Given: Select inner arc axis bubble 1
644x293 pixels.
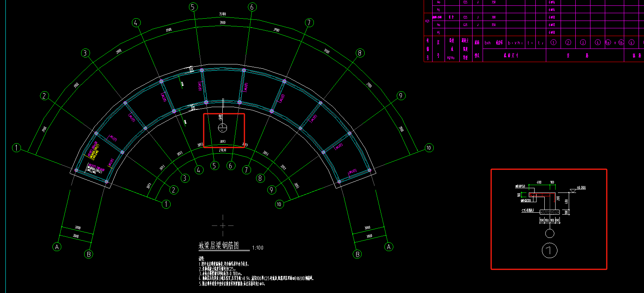Looking at the screenshot, I should coord(166,204).
